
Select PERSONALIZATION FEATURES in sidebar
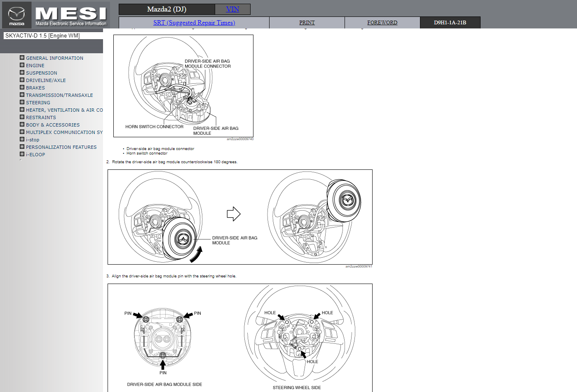[x=61, y=147]
